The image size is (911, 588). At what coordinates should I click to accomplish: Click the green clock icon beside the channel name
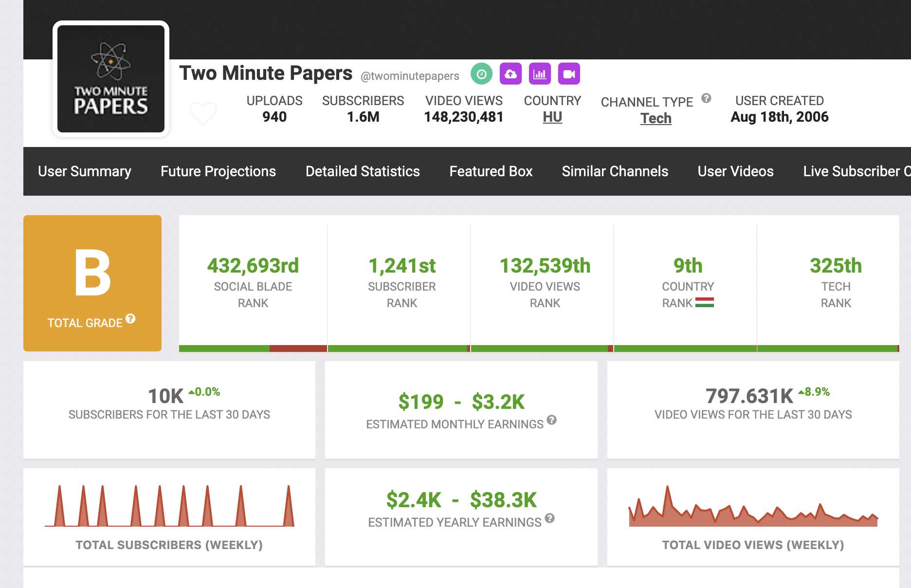481,74
